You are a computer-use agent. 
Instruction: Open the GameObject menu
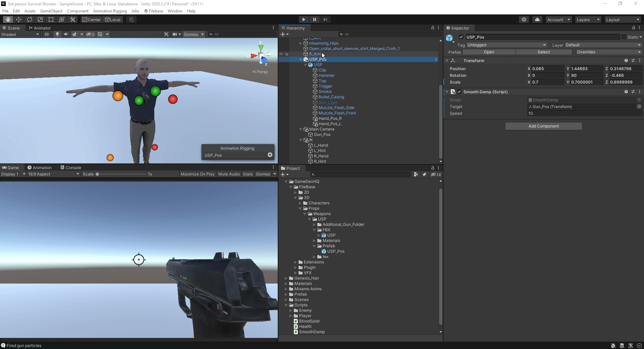(x=51, y=11)
